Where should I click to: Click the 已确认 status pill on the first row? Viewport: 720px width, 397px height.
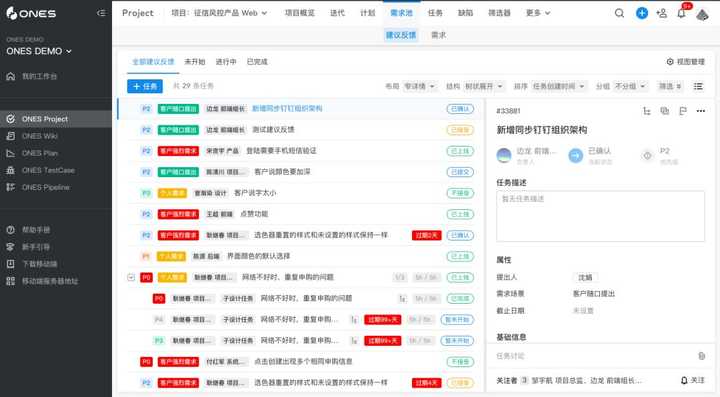tap(460, 109)
